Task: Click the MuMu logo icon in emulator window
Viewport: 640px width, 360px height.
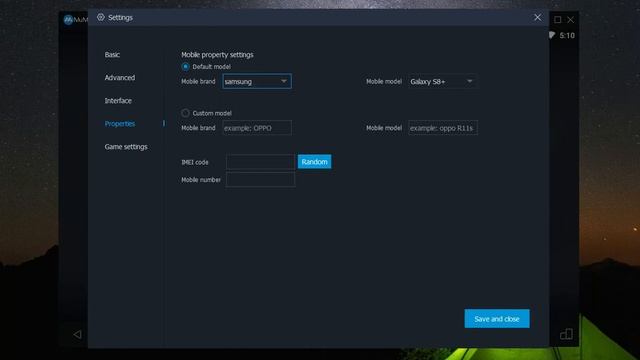Action: click(68, 20)
